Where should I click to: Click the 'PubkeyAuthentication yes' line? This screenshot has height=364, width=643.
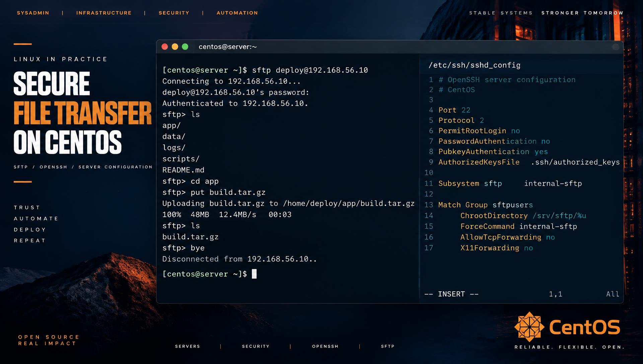click(493, 152)
